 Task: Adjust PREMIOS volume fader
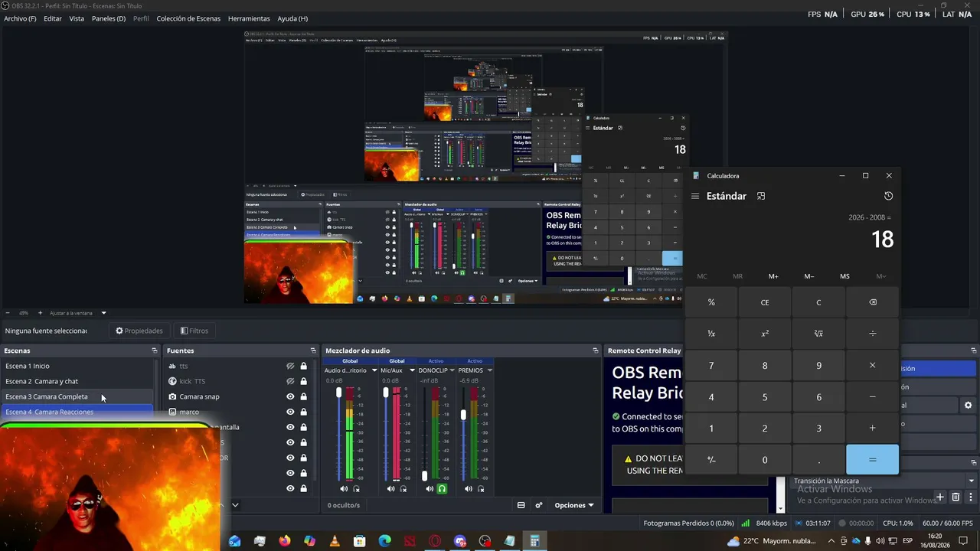pyautogui.click(x=463, y=414)
